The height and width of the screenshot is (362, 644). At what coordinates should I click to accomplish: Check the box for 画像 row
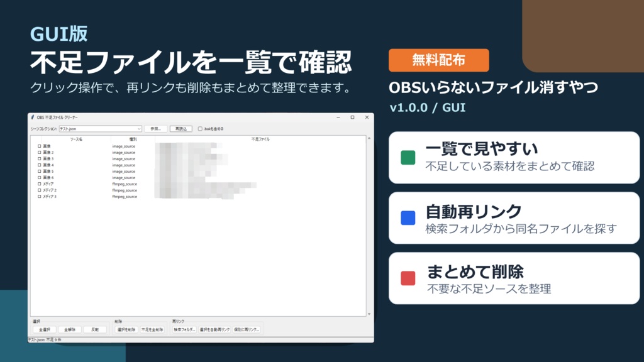[40, 146]
